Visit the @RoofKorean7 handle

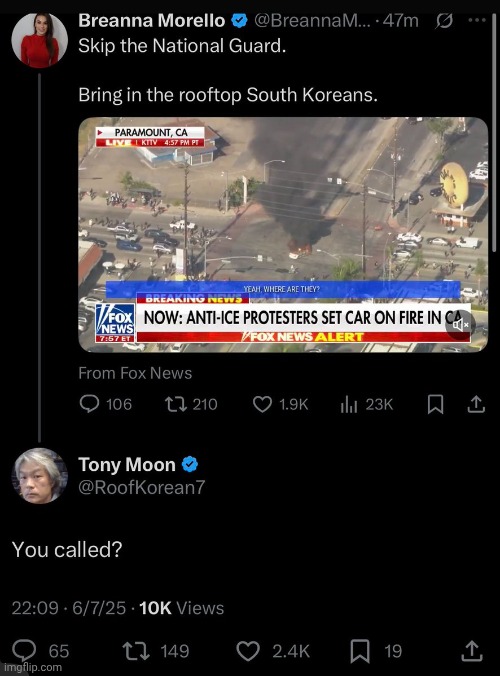tap(141, 487)
